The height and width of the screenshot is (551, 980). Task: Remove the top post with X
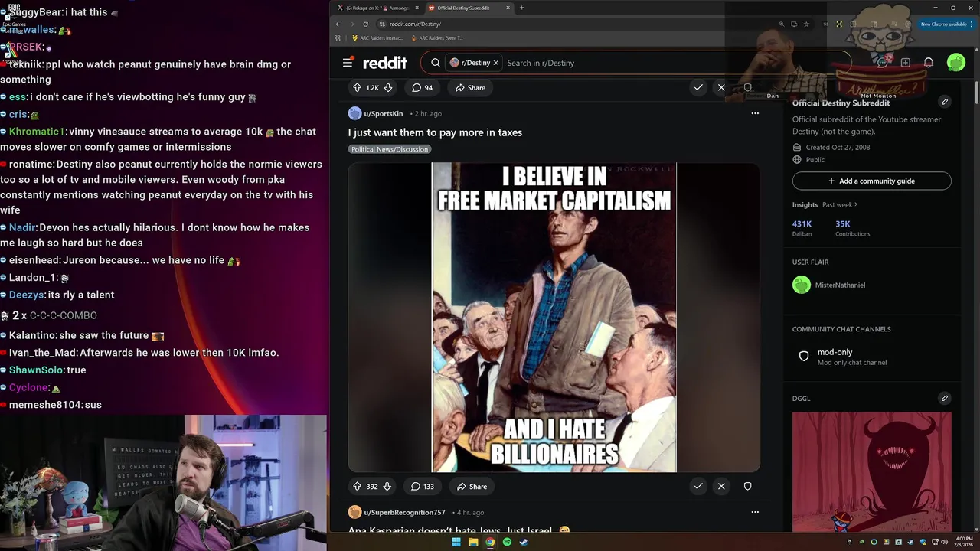tap(721, 87)
